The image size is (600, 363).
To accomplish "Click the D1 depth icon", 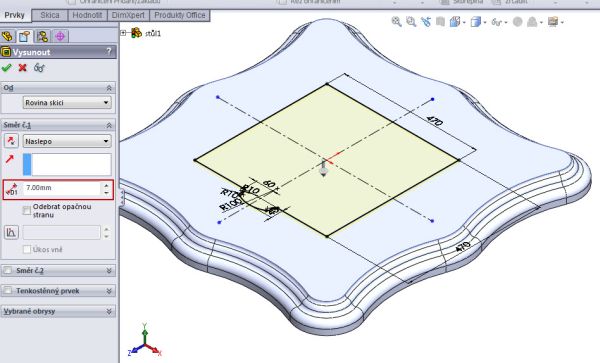I will 12,189.
